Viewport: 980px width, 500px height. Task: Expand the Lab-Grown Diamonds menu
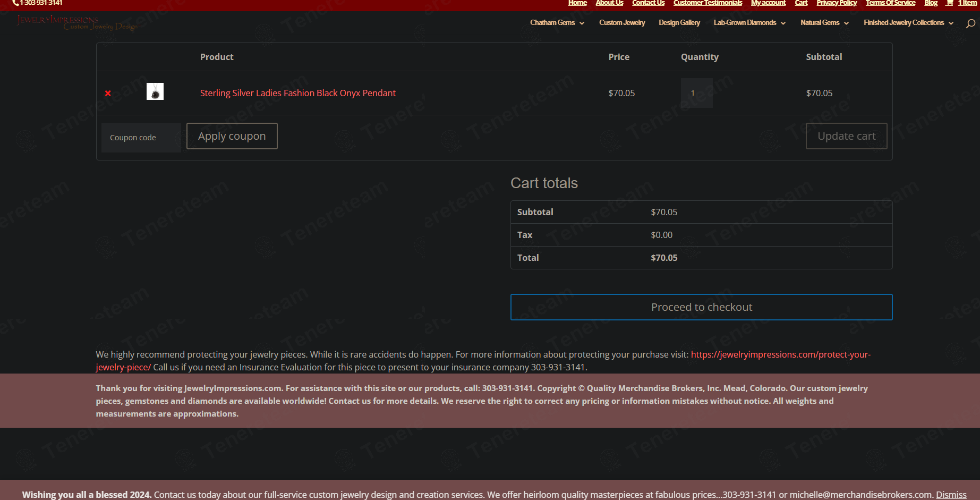tap(749, 23)
